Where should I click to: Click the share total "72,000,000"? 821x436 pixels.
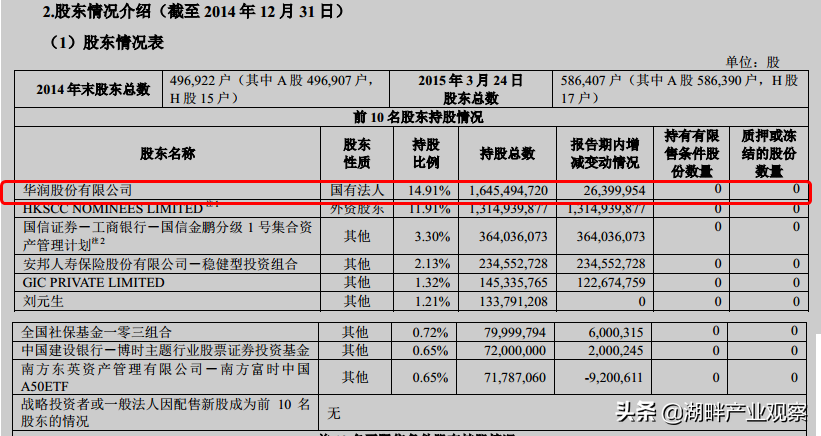click(x=515, y=351)
